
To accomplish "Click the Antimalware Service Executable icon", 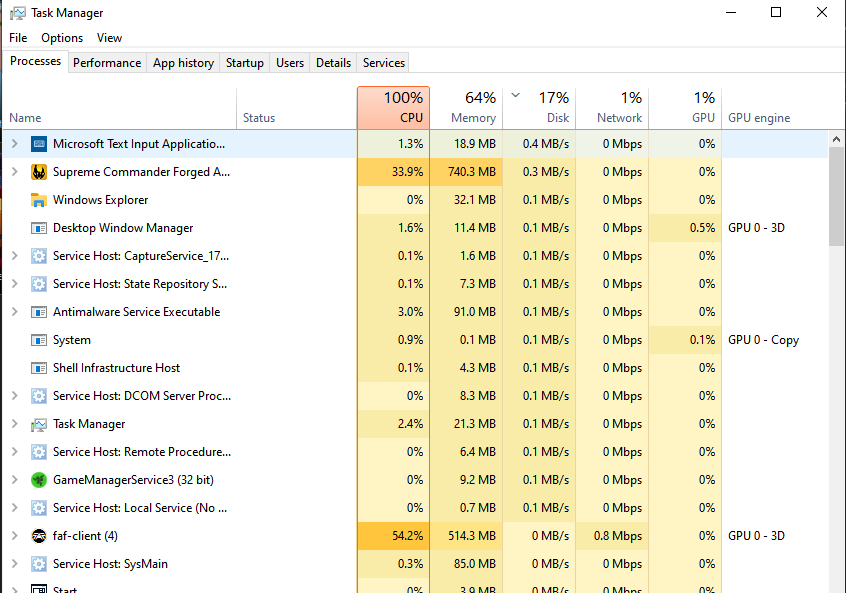I will click(39, 312).
